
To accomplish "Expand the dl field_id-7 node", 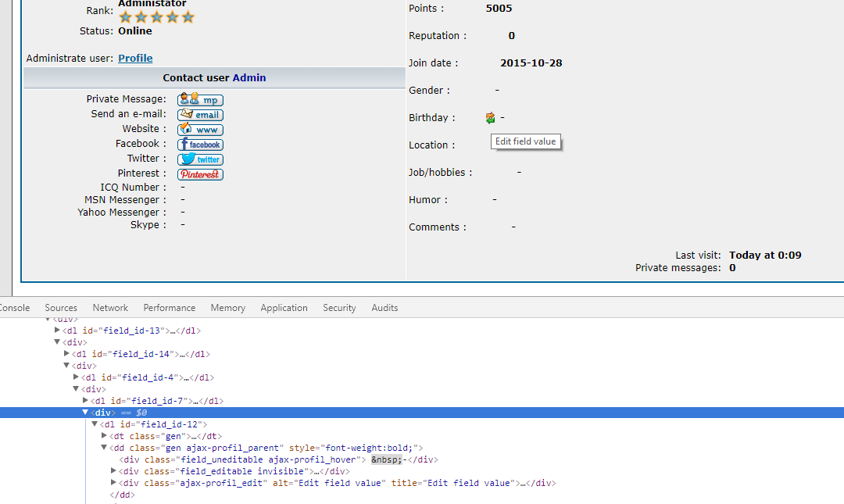I will [x=86, y=400].
